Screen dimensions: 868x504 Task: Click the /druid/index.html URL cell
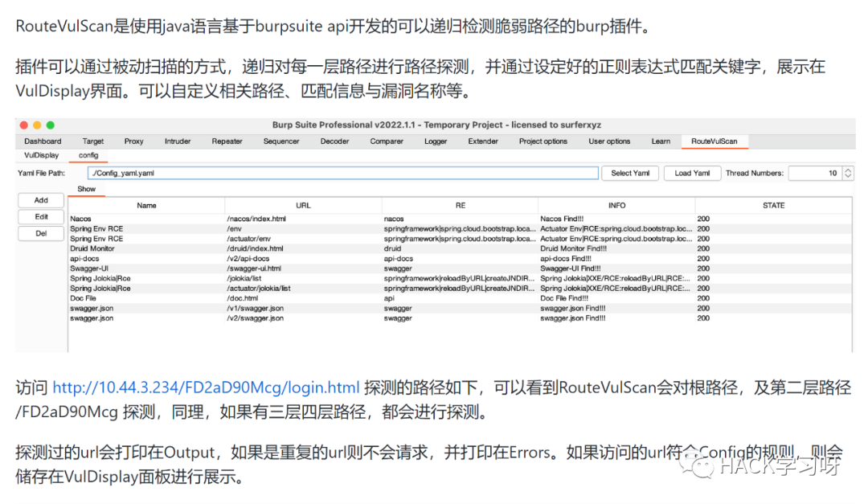303,248
